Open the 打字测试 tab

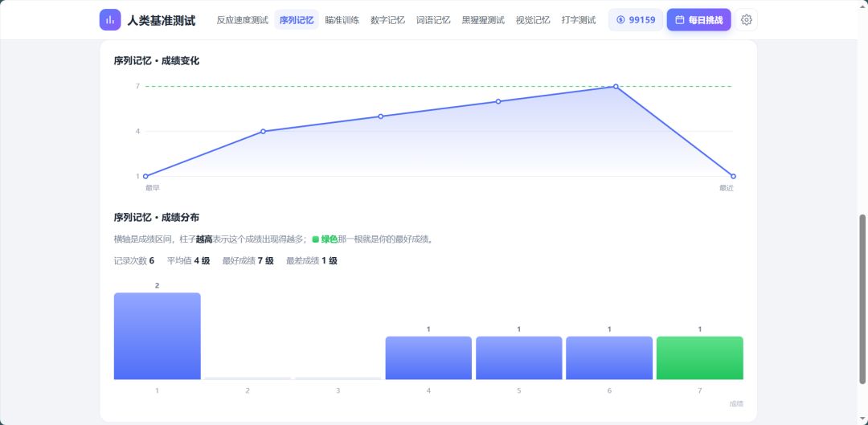point(579,20)
